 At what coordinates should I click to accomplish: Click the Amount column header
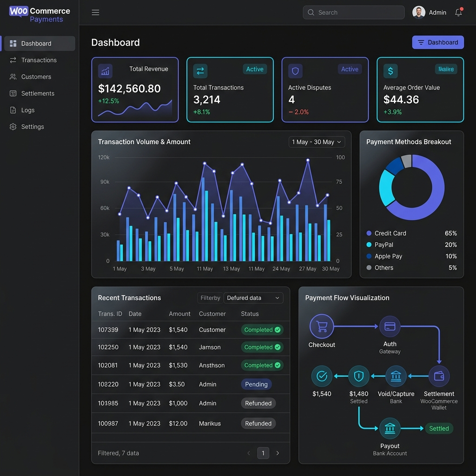pyautogui.click(x=180, y=314)
